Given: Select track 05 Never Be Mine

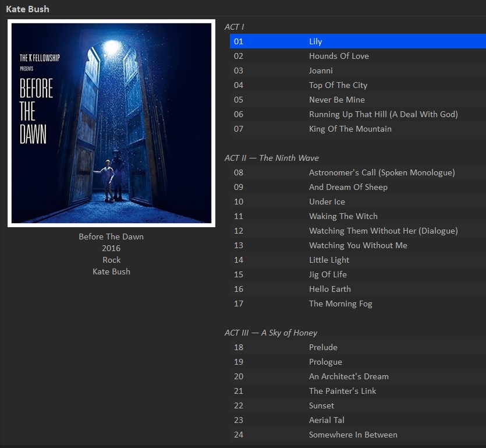Looking at the screenshot, I should (x=358, y=100).
